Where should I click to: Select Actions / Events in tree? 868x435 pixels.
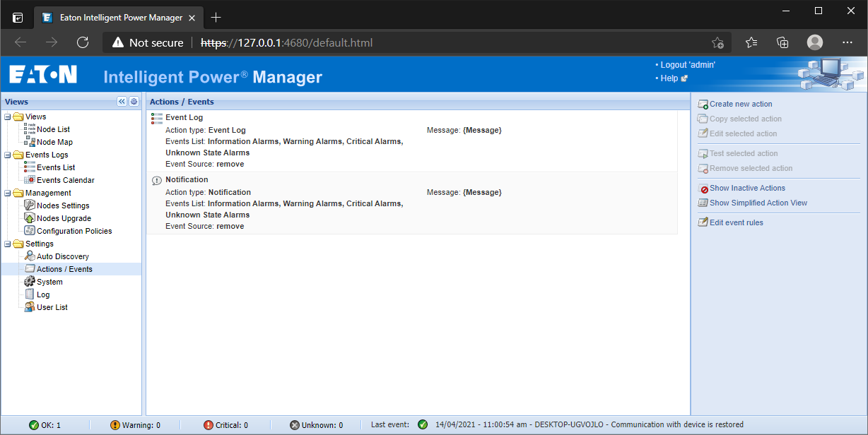tap(64, 269)
